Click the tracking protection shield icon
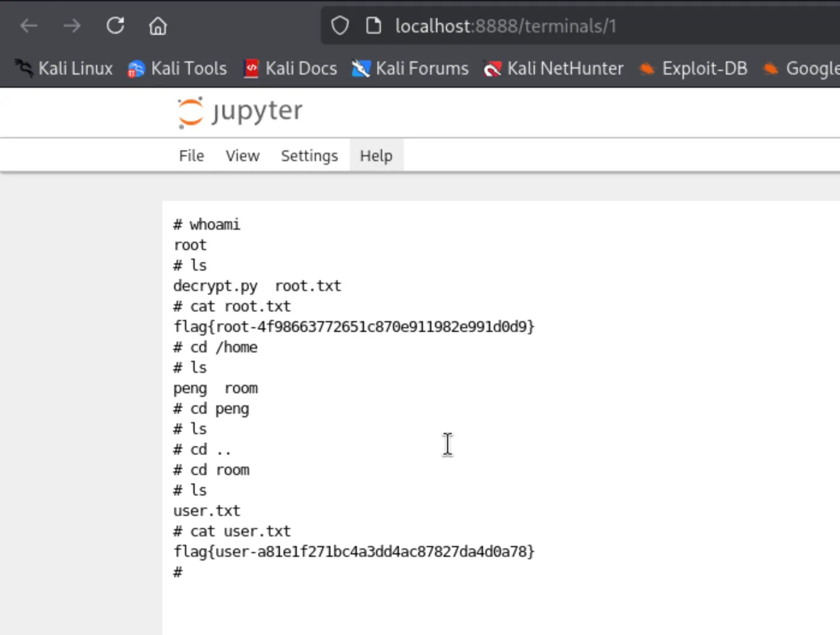This screenshot has width=840, height=635. pyautogui.click(x=340, y=26)
